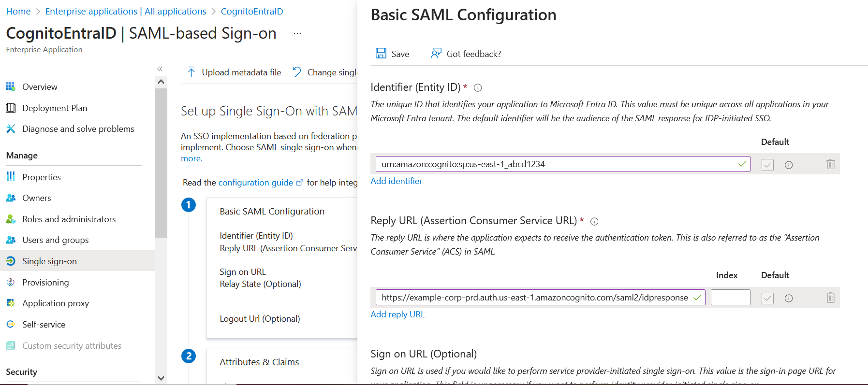Collapse the left navigation pane

(160, 69)
